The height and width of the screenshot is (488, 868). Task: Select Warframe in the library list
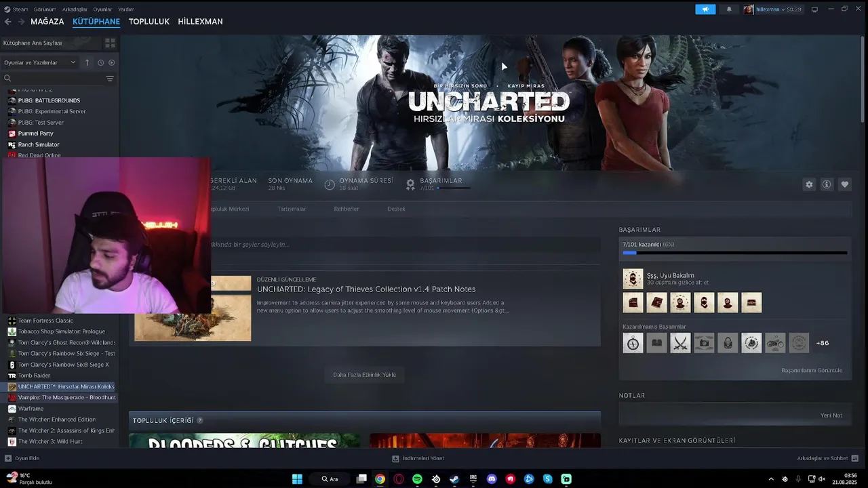tap(31, 409)
